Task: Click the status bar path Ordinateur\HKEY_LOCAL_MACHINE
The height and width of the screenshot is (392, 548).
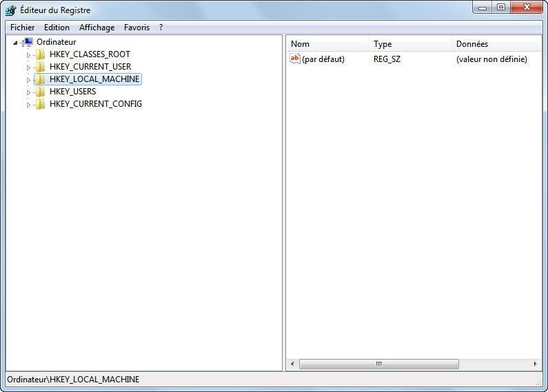Action: 73,380
